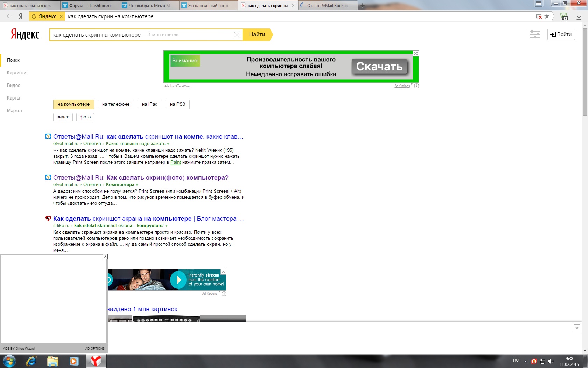Viewport: 588px width, 368px height.
Task: Expand dropdown arrow after 'Какие клавиши надо зажать'
Action: tap(168, 144)
